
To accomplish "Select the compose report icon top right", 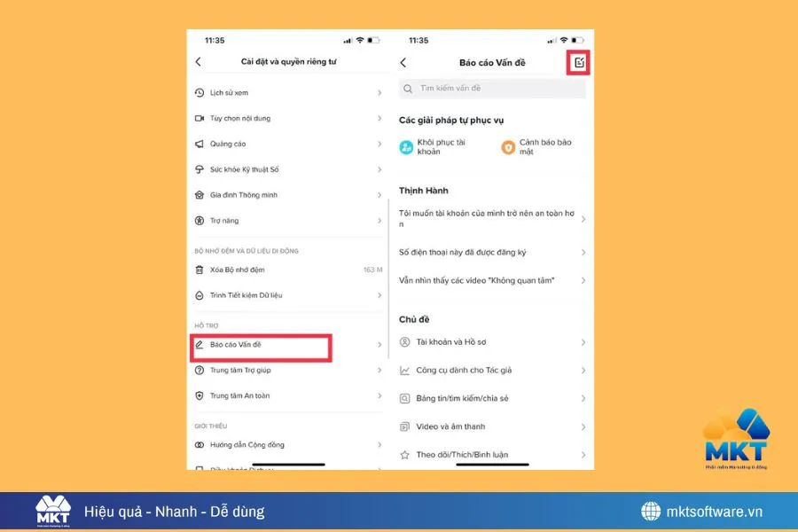I will point(576,62).
